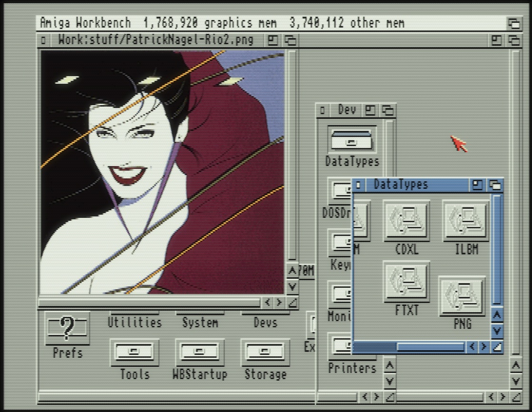This screenshot has width=532, height=412.
Task: Click the System drawer label
Action: pos(200,323)
